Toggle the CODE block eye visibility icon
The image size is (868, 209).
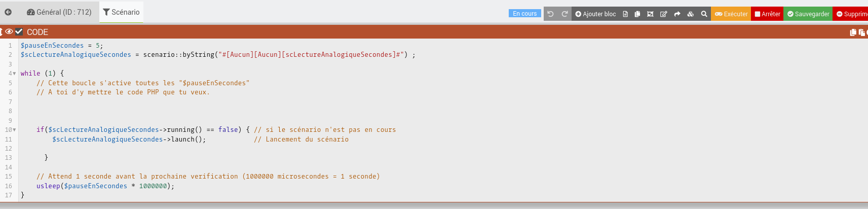pos(9,31)
